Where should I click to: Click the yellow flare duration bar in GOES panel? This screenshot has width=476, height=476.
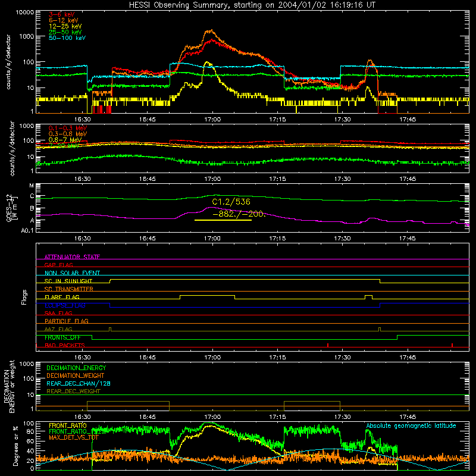tap(223, 220)
